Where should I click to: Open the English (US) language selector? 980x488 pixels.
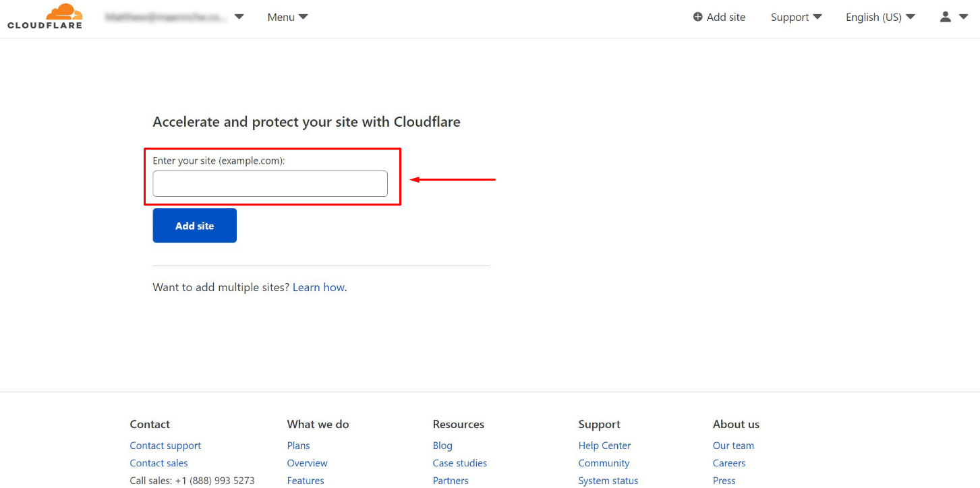coord(880,17)
